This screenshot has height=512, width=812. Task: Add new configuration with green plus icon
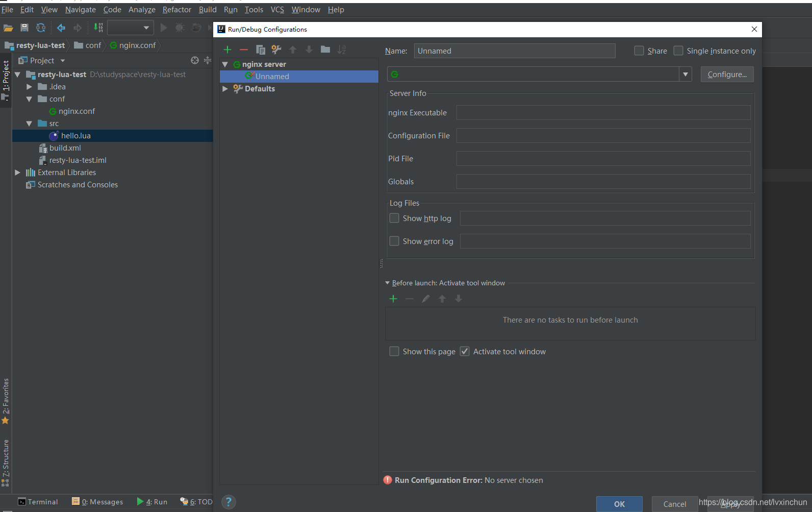227,50
